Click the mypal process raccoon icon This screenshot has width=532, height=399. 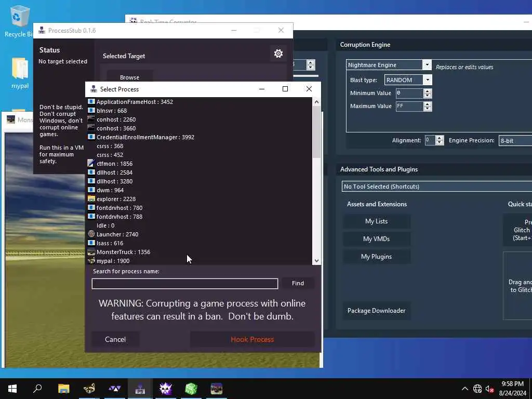[91, 261]
